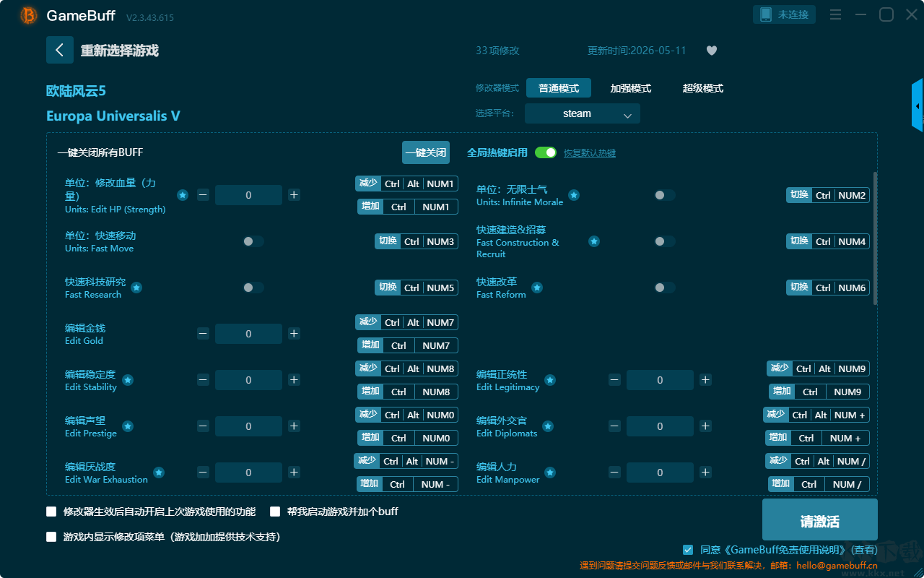Click the star beside Fast Research
This screenshot has width=924, height=578.
pyautogui.click(x=136, y=288)
